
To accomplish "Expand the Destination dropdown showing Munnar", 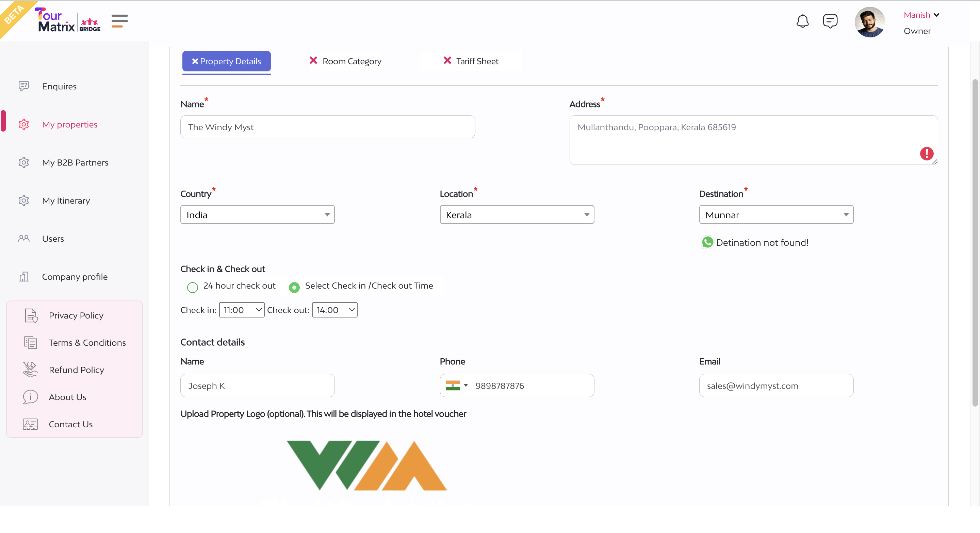I will coord(776,215).
